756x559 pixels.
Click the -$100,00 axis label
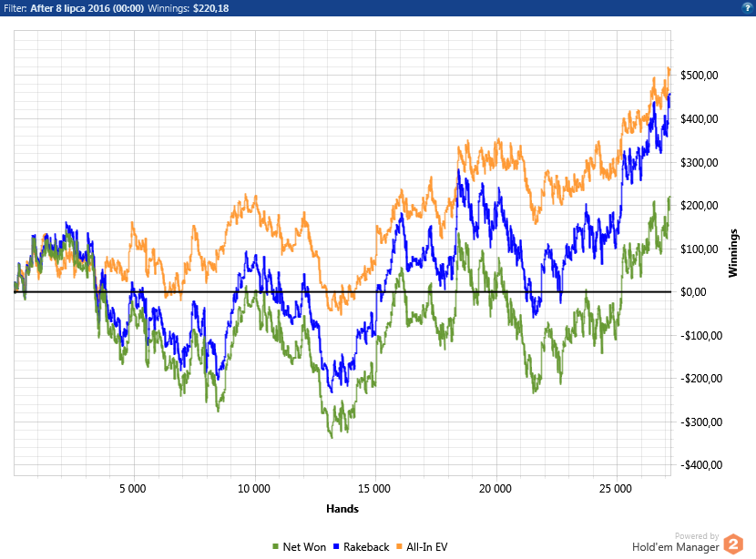pos(701,335)
